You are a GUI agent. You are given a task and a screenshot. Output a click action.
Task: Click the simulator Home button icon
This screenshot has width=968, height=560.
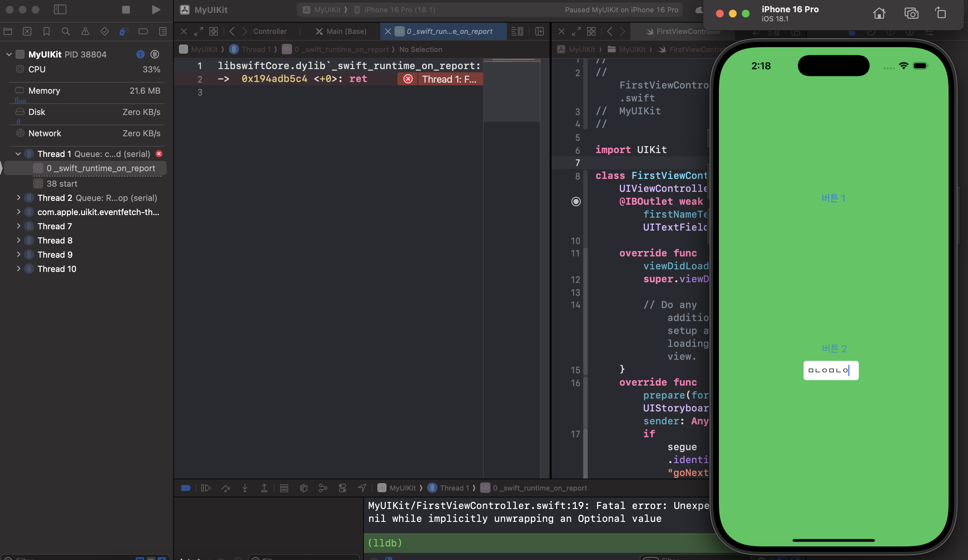coord(879,14)
